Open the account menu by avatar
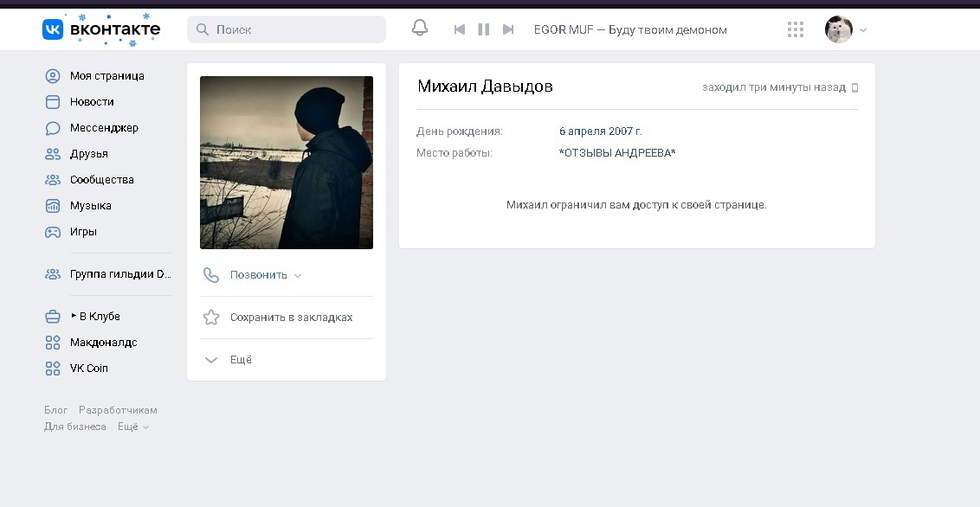 click(x=845, y=29)
